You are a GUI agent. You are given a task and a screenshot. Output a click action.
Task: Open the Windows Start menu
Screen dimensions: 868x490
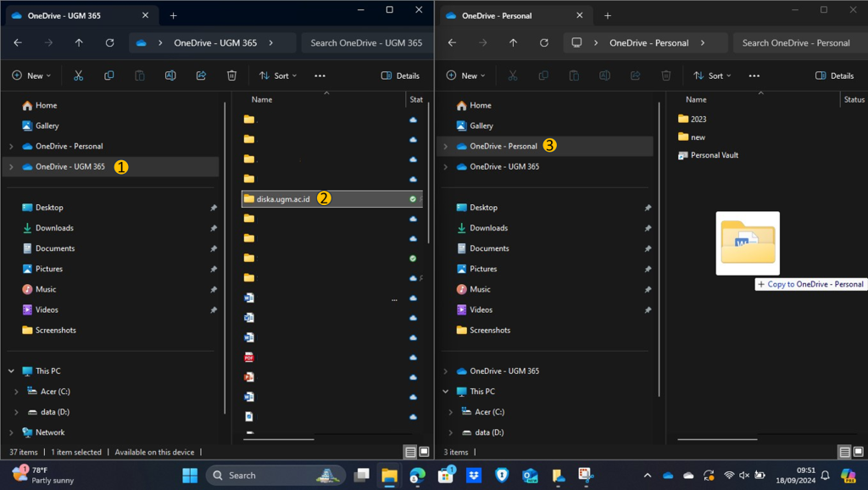[x=190, y=475]
